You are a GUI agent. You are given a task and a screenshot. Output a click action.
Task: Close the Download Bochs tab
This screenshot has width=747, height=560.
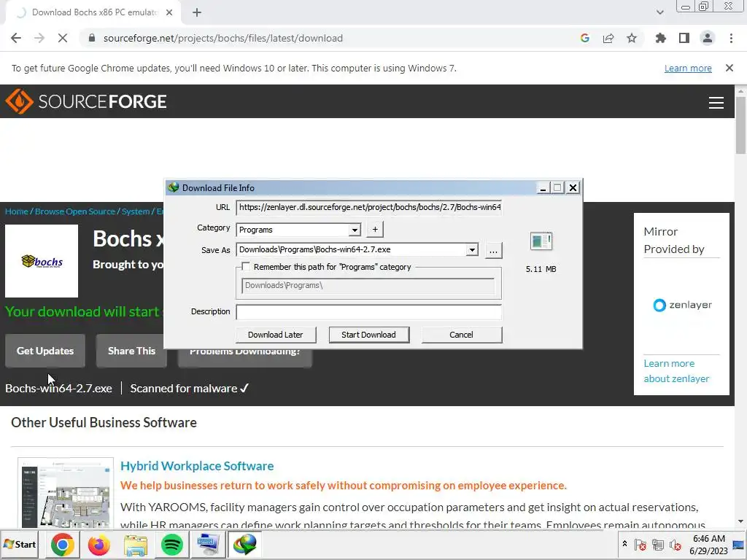point(169,12)
